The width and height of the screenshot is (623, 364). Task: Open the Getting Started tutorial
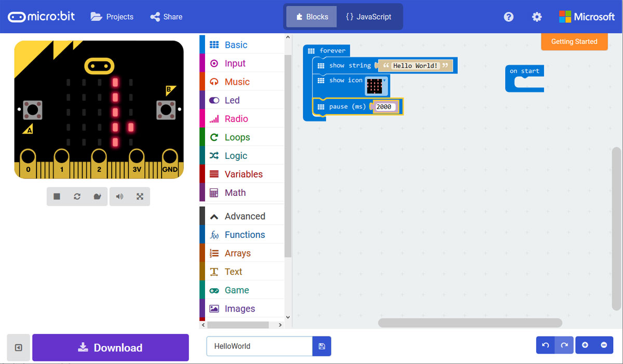(574, 42)
